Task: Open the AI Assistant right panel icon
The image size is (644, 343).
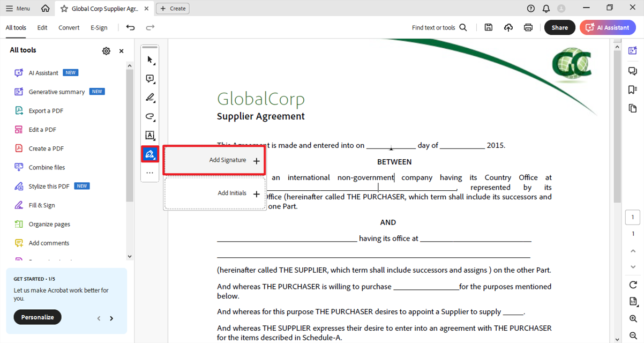Action: tap(633, 51)
